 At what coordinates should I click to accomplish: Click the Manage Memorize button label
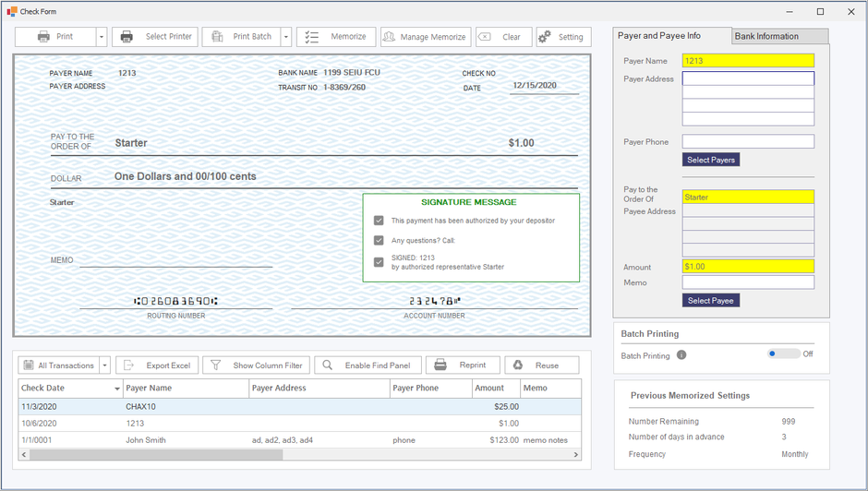click(x=433, y=37)
